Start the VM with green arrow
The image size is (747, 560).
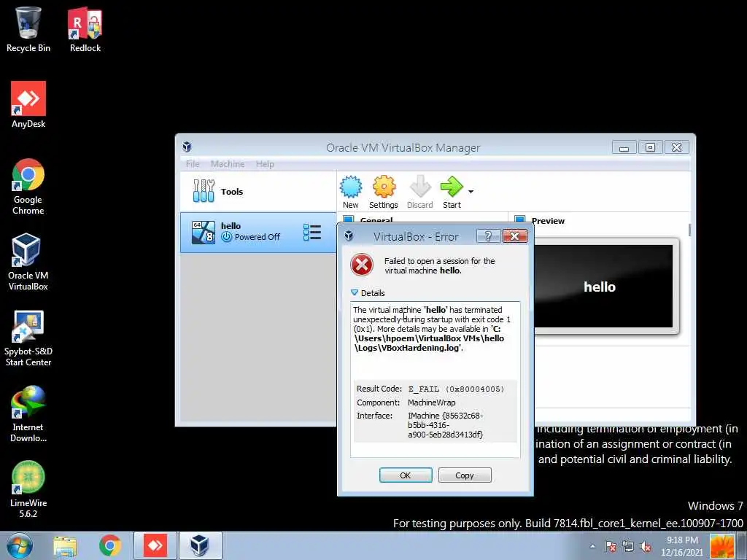click(452, 192)
